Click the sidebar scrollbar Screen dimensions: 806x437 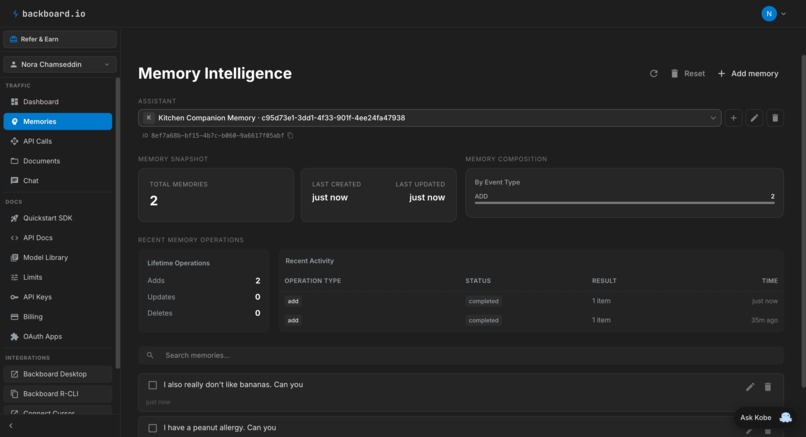(118, 223)
